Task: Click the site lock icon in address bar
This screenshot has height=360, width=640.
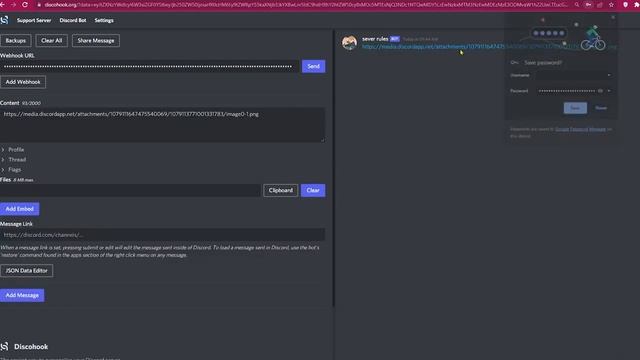Action: click(x=39, y=5)
